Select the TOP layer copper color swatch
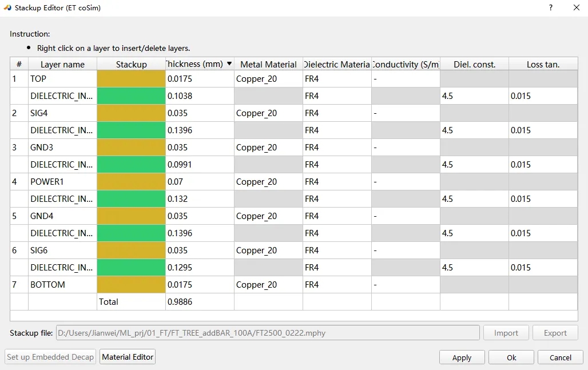Image resolution: width=588 pixels, height=370 pixels. [131, 79]
